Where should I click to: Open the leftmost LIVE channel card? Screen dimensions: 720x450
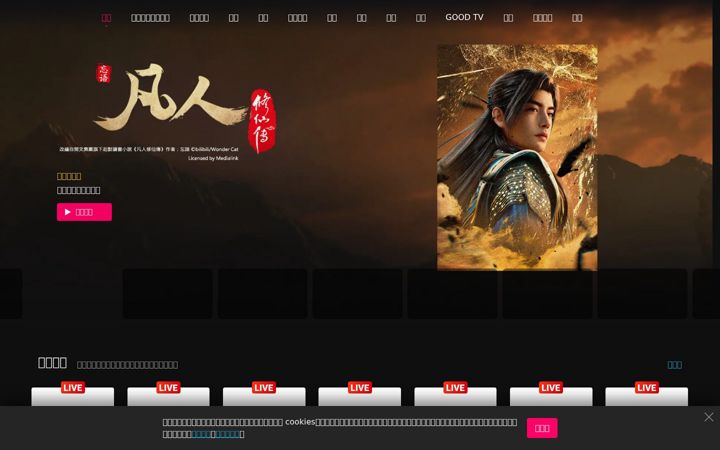point(73,394)
